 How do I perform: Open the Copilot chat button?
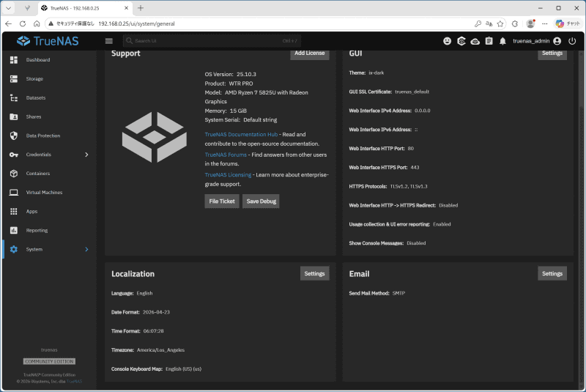(x=568, y=23)
